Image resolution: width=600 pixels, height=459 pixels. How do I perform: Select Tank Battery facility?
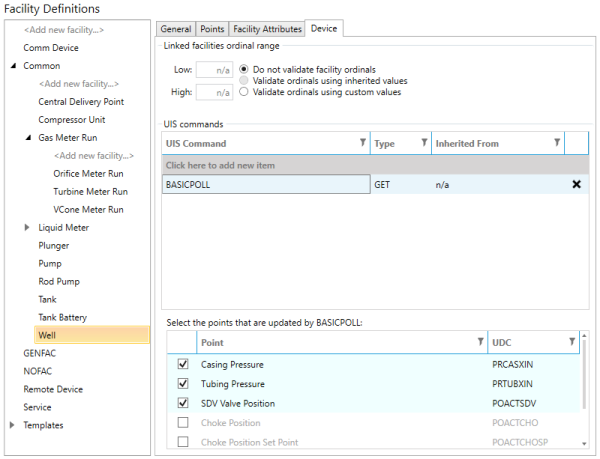(x=62, y=317)
